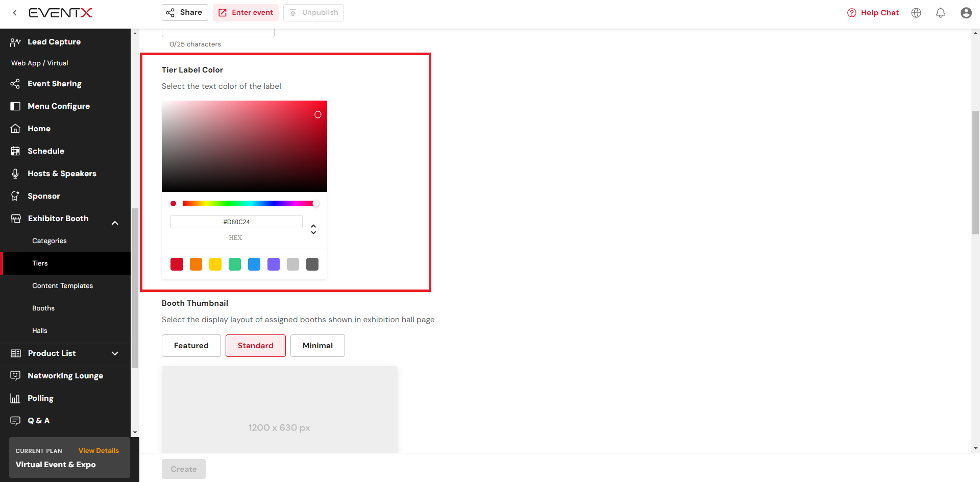
Task: Click the main page vertical scrollbar
Action: (x=975, y=173)
